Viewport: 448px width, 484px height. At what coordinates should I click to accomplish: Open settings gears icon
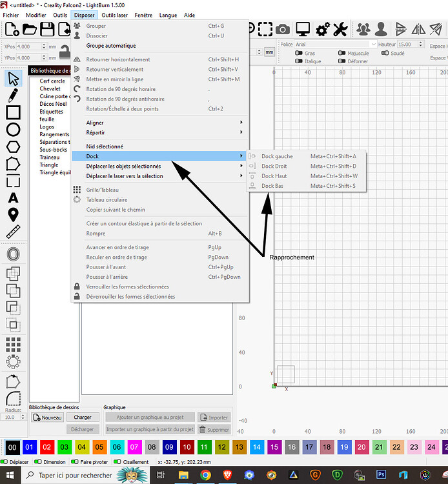point(323,30)
